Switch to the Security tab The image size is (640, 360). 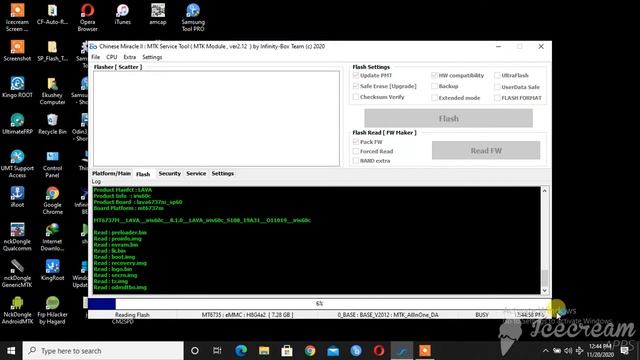click(x=169, y=173)
